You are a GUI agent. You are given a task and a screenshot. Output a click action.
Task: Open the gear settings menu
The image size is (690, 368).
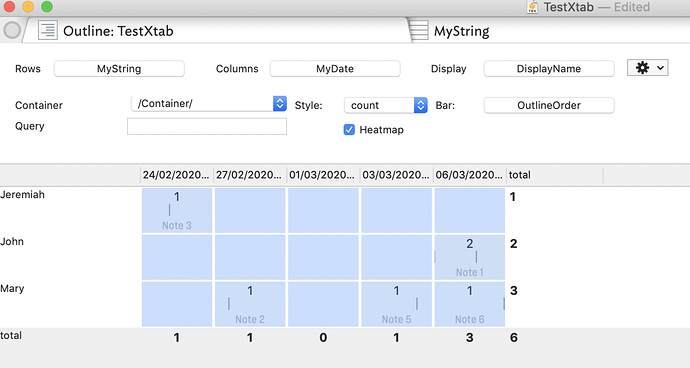[x=647, y=68]
